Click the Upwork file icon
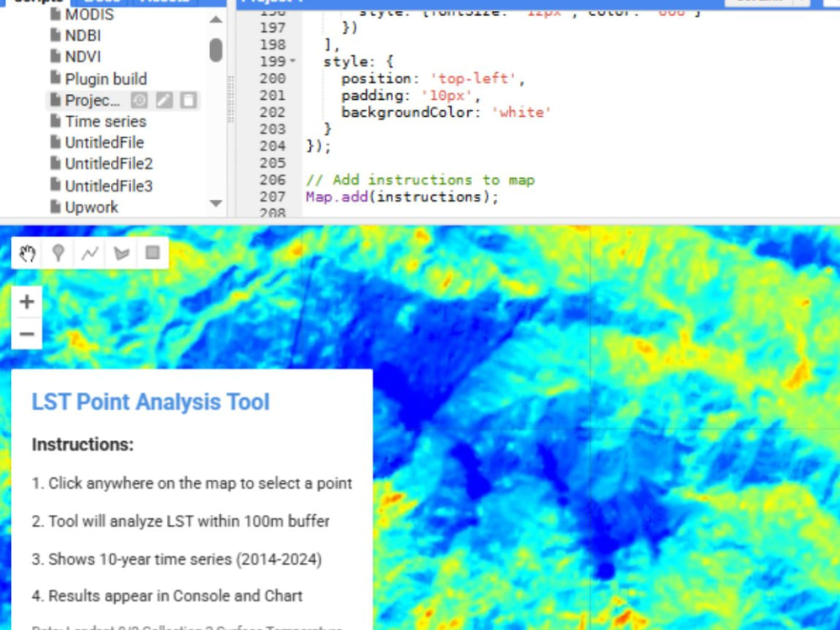The height and width of the screenshot is (630, 840). (55, 207)
